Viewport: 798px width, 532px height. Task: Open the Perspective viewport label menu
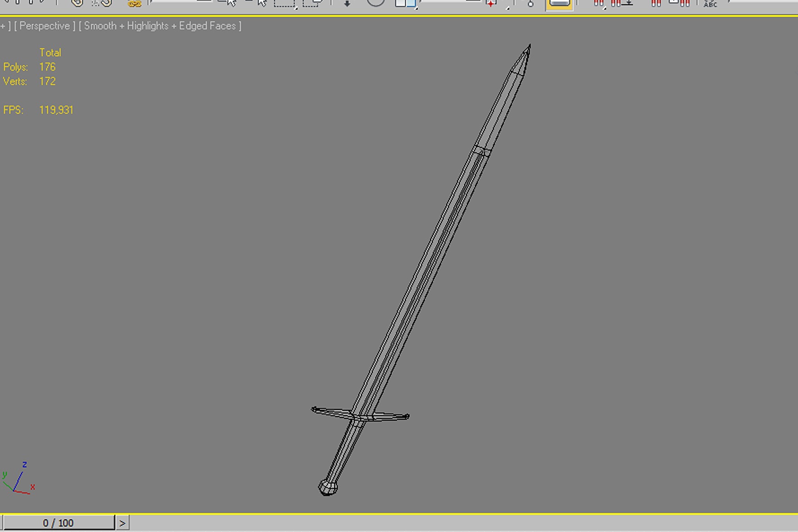[x=45, y=26]
